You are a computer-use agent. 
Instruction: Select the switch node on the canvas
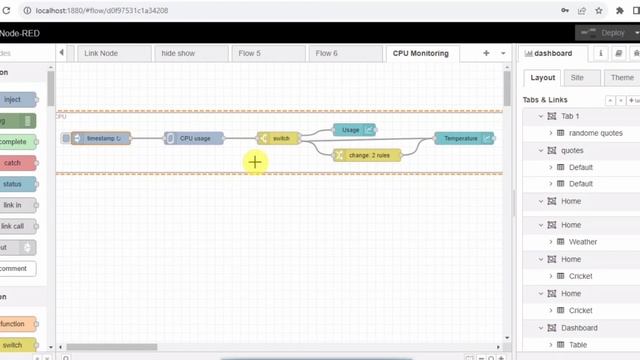tap(279, 138)
